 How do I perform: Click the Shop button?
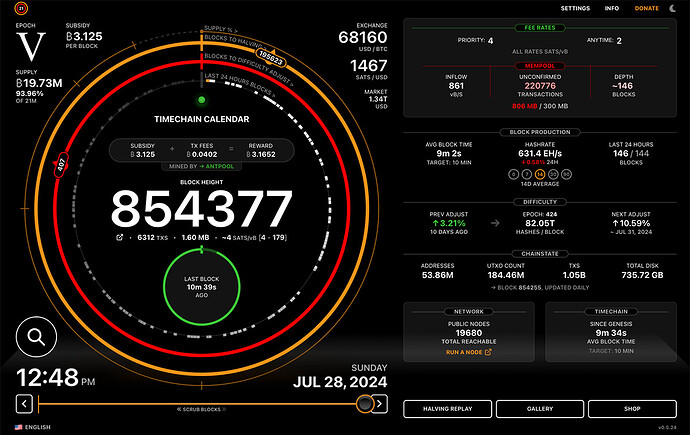pyautogui.click(x=631, y=409)
